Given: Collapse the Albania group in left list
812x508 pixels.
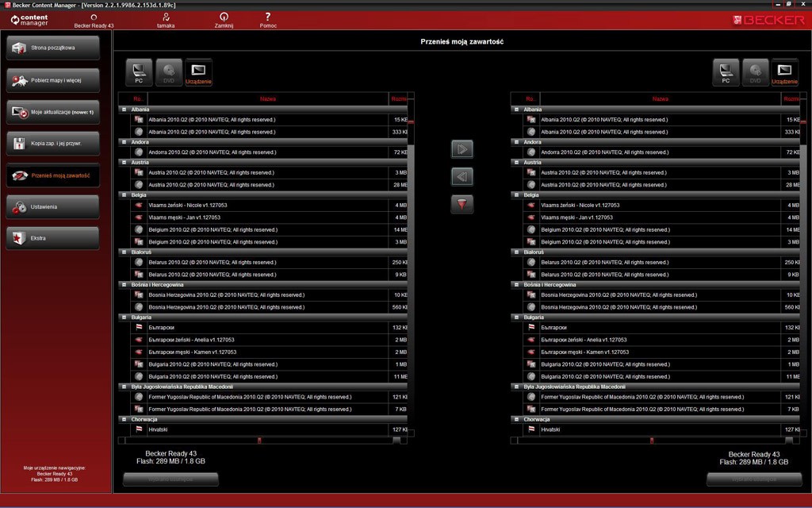Looking at the screenshot, I should pos(124,110).
